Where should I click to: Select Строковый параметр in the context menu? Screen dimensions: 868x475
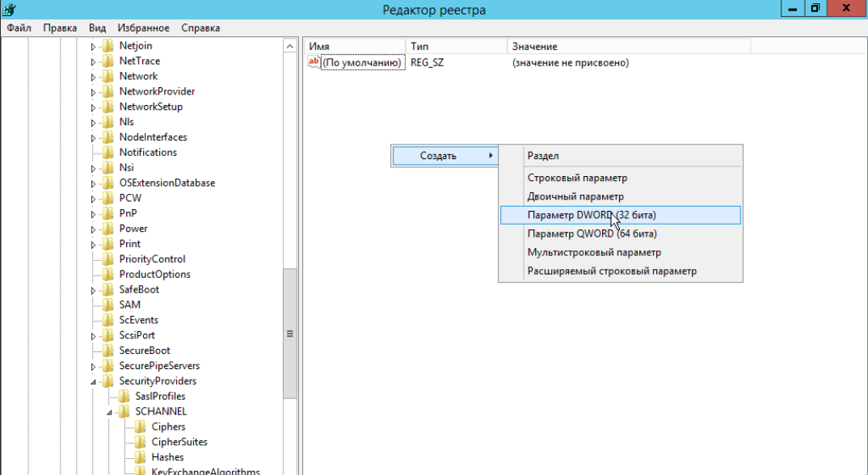[577, 178]
